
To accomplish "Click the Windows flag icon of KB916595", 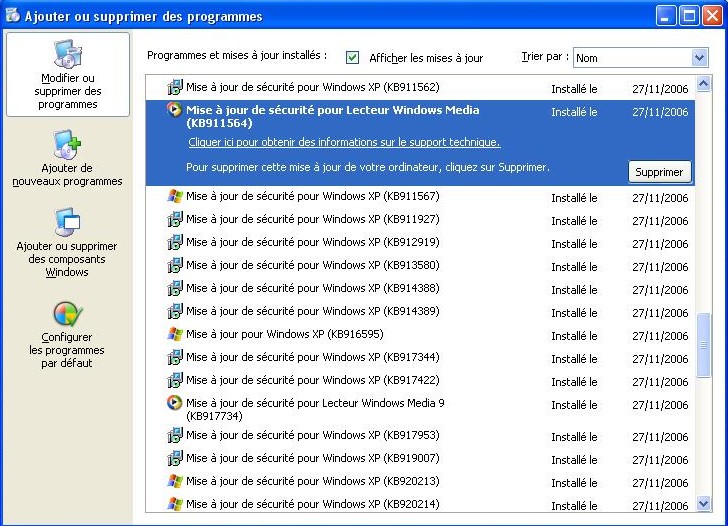I will coord(175,334).
